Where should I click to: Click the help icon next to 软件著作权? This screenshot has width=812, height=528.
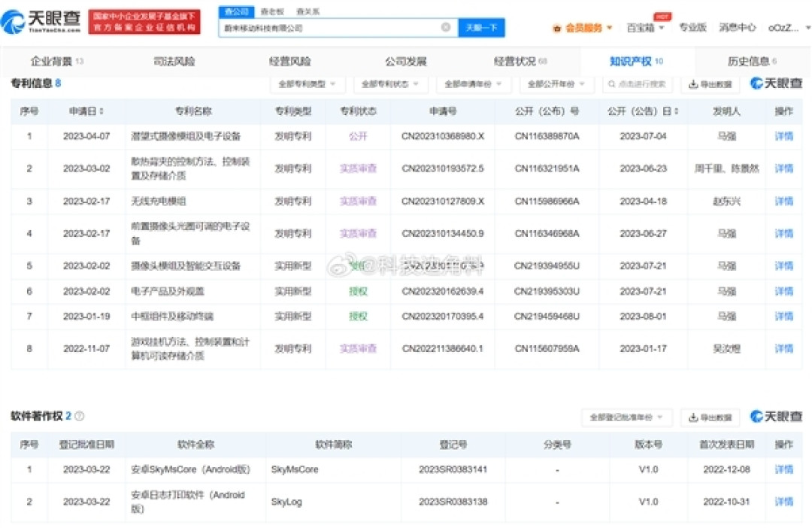click(79, 416)
